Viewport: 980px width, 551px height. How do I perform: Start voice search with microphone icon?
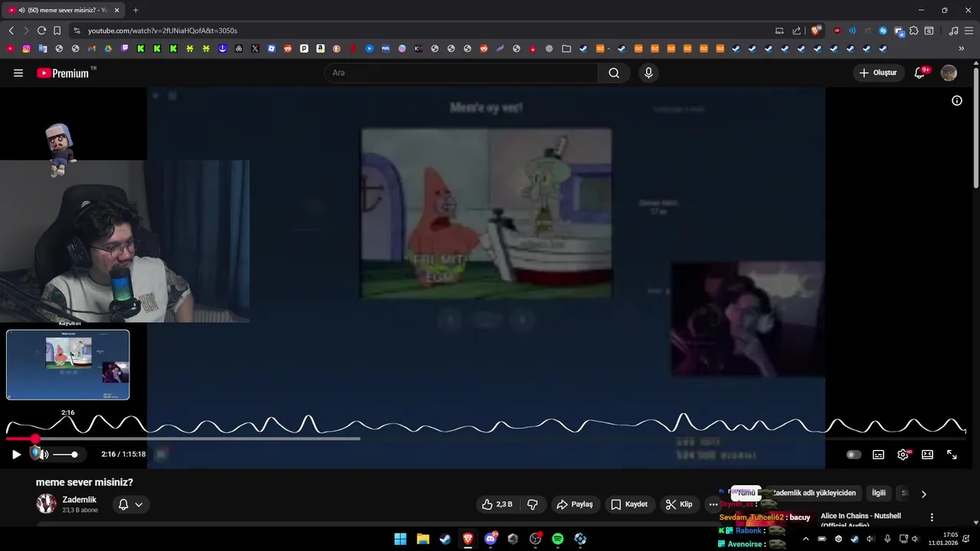648,73
